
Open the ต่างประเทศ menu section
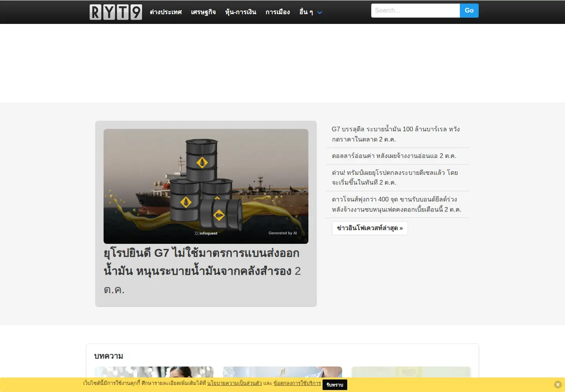[x=166, y=12]
